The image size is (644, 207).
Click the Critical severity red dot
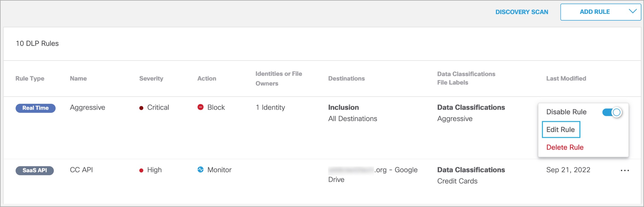(x=141, y=108)
